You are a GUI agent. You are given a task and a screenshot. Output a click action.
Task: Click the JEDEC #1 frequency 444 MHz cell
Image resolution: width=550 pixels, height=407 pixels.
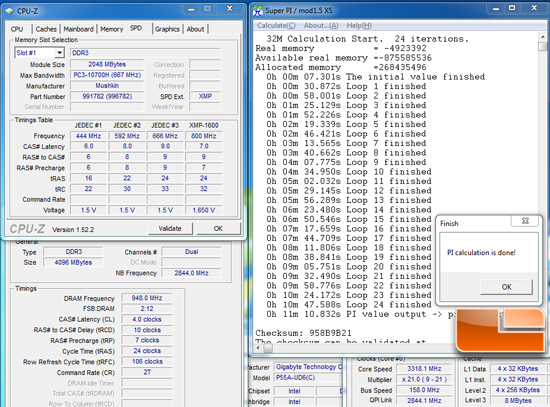click(x=88, y=136)
